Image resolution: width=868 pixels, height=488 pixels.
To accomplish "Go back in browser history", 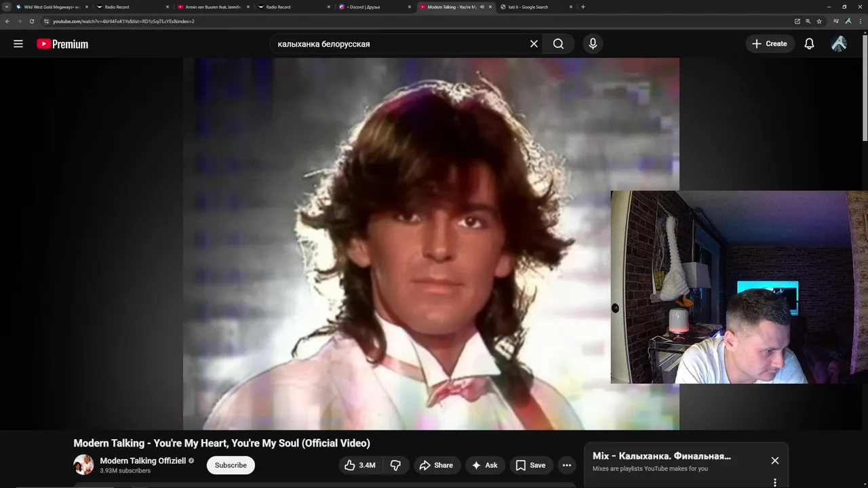I will (x=7, y=21).
